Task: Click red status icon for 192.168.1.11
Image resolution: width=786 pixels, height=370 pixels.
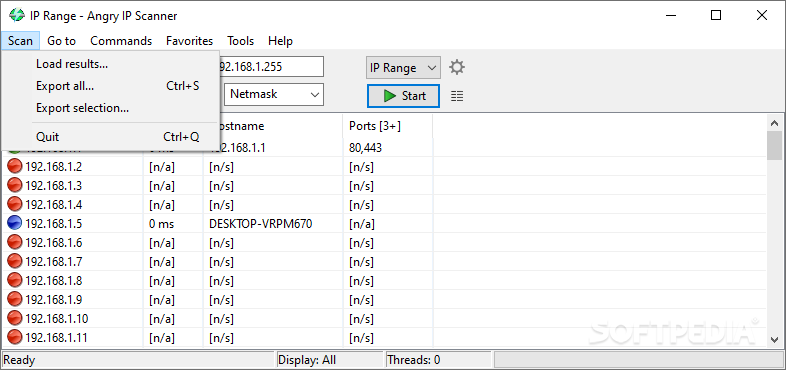Action: click(15, 337)
